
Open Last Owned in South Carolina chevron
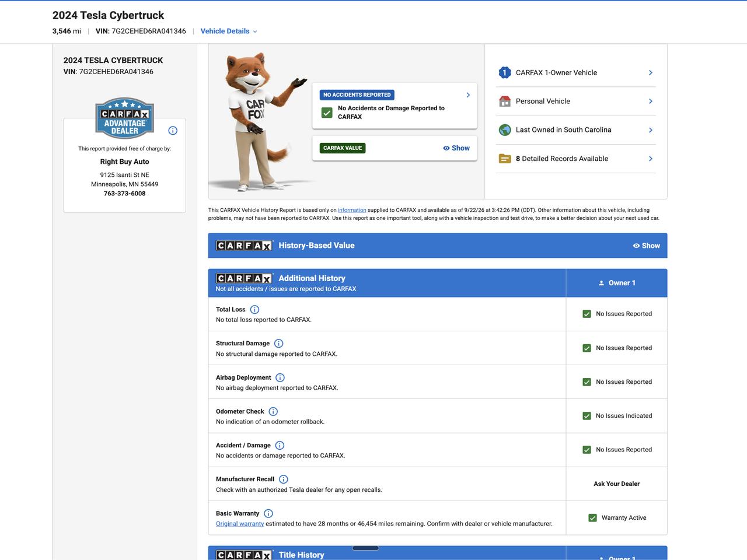pos(651,130)
